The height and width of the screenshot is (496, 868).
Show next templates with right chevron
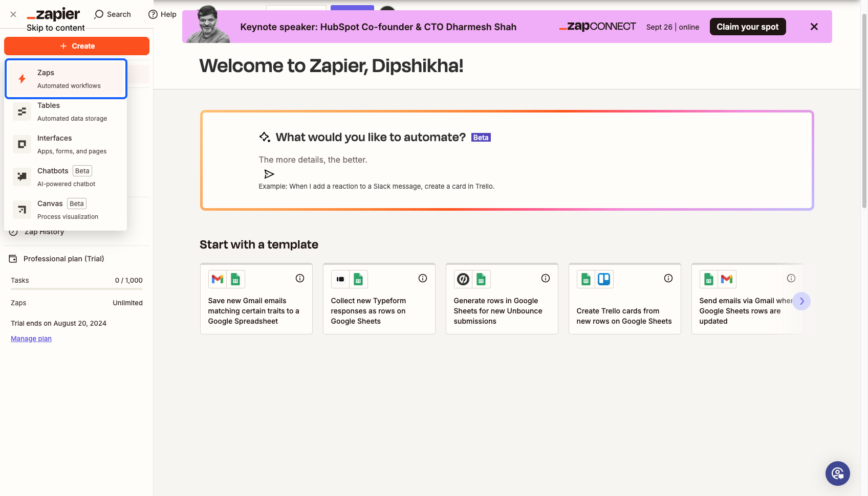801,301
